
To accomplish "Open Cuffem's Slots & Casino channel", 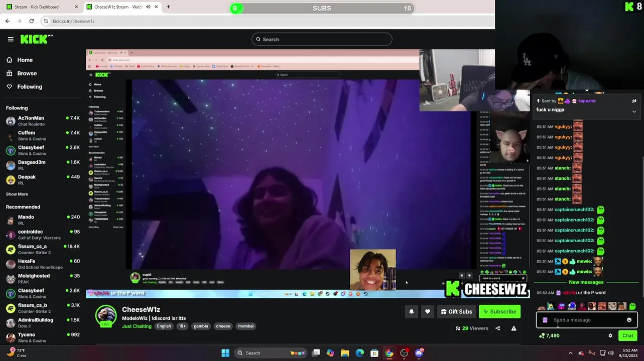I will click(x=43, y=135).
